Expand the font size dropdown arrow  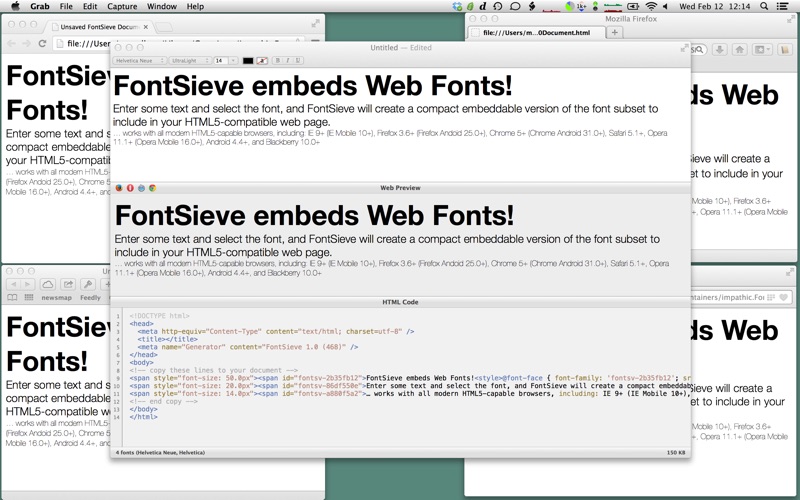pyautogui.click(x=233, y=60)
